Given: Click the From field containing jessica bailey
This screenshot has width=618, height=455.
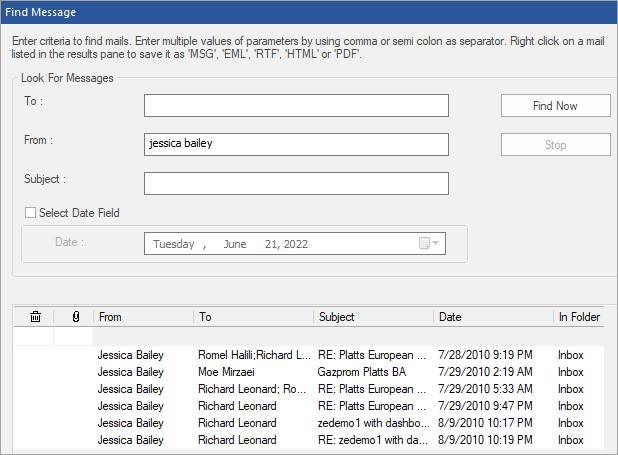Looking at the screenshot, I should (x=296, y=144).
